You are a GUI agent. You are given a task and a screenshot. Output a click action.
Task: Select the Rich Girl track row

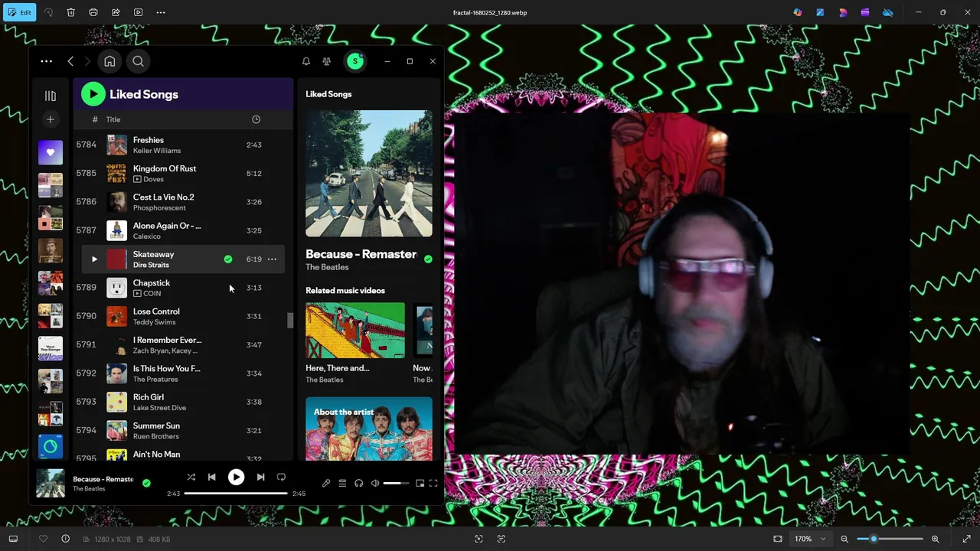coord(182,402)
